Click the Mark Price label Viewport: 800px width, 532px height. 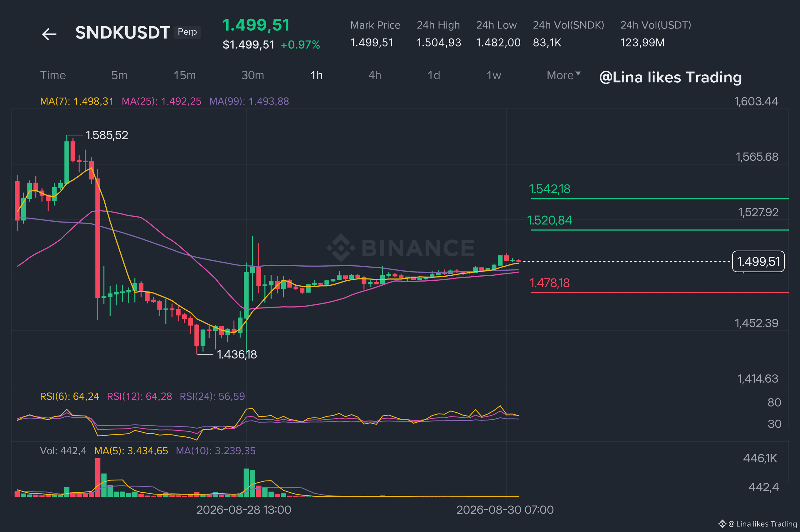375,25
